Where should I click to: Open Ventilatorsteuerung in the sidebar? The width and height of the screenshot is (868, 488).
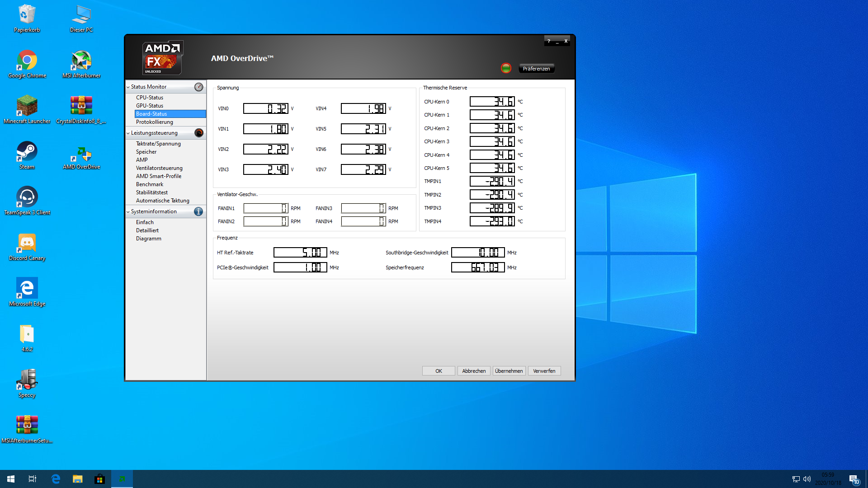[159, 168]
